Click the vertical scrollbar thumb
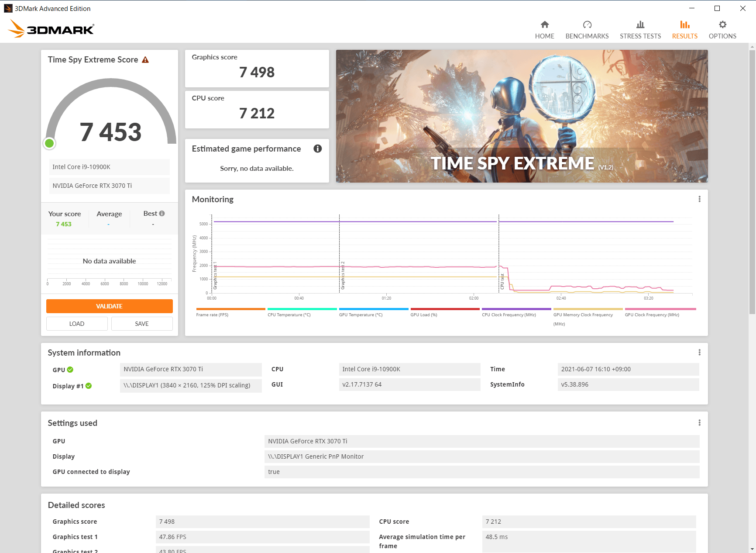756x553 pixels. 752,182
